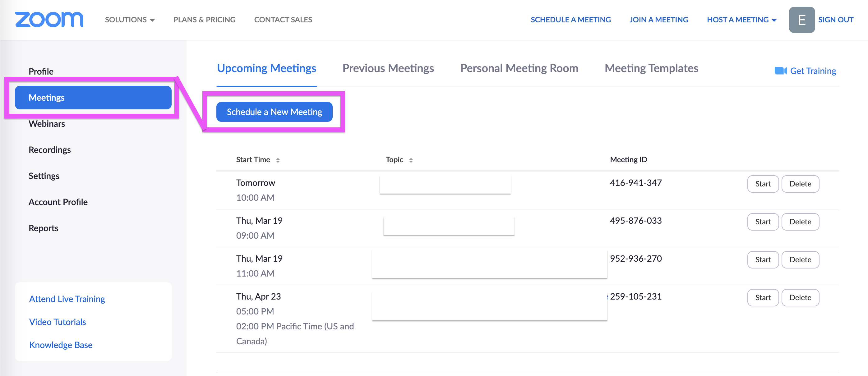Click the Get Training link

(813, 71)
